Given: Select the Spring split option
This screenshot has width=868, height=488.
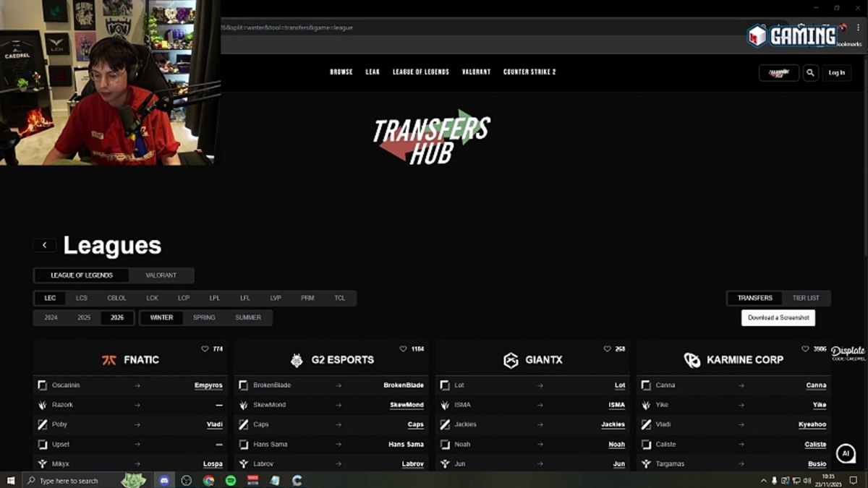Looking at the screenshot, I should (204, 317).
